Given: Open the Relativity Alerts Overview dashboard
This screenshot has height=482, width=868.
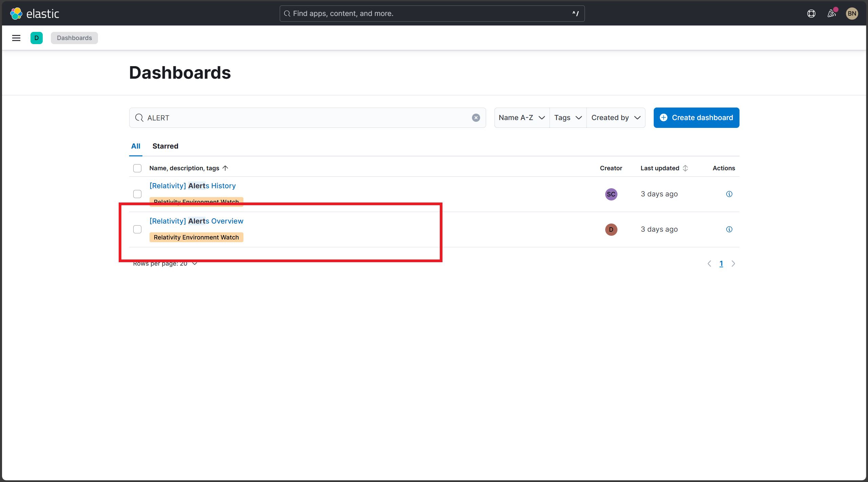Looking at the screenshot, I should (x=196, y=221).
